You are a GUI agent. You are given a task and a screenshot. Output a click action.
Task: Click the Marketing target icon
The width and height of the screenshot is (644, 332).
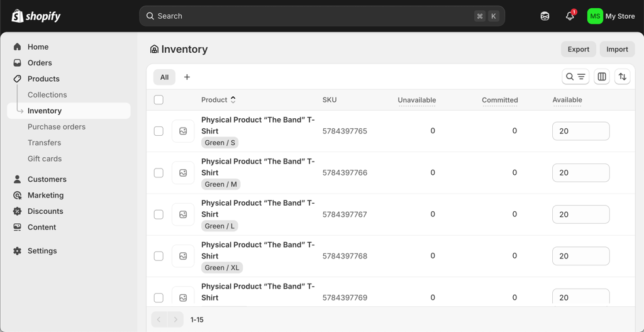(17, 195)
